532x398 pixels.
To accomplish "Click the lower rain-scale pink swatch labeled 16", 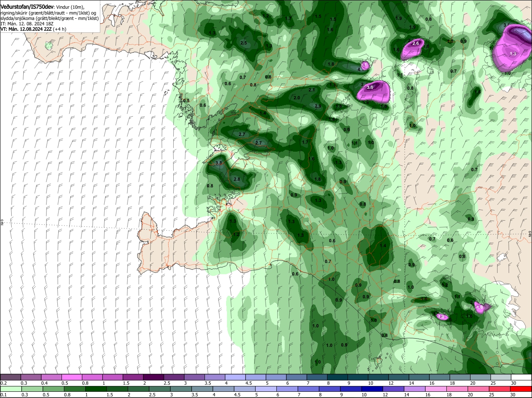I will point(436,389).
